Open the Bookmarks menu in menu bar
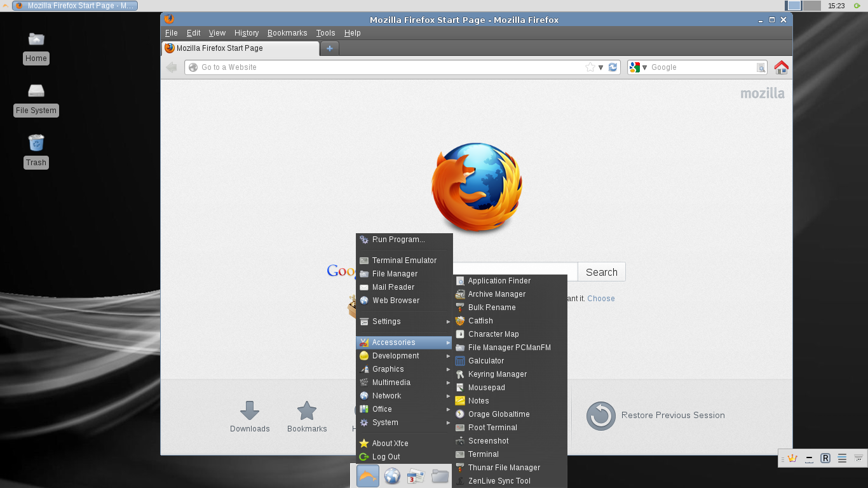This screenshot has height=488, width=868. point(287,33)
